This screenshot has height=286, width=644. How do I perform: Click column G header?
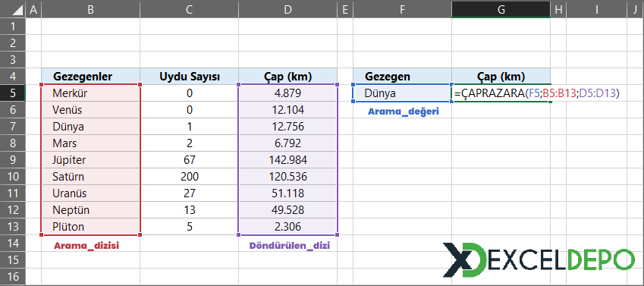coord(501,9)
